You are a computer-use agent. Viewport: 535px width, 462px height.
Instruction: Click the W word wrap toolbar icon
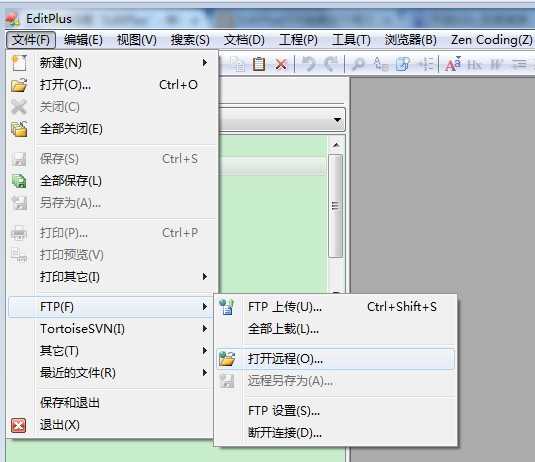[x=496, y=64]
